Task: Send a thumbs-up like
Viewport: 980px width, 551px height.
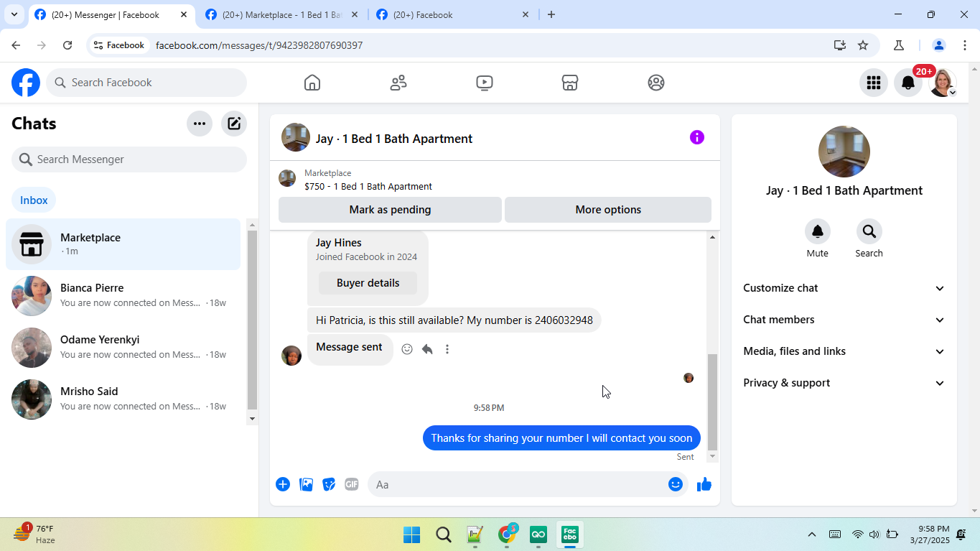Action: pos(704,484)
